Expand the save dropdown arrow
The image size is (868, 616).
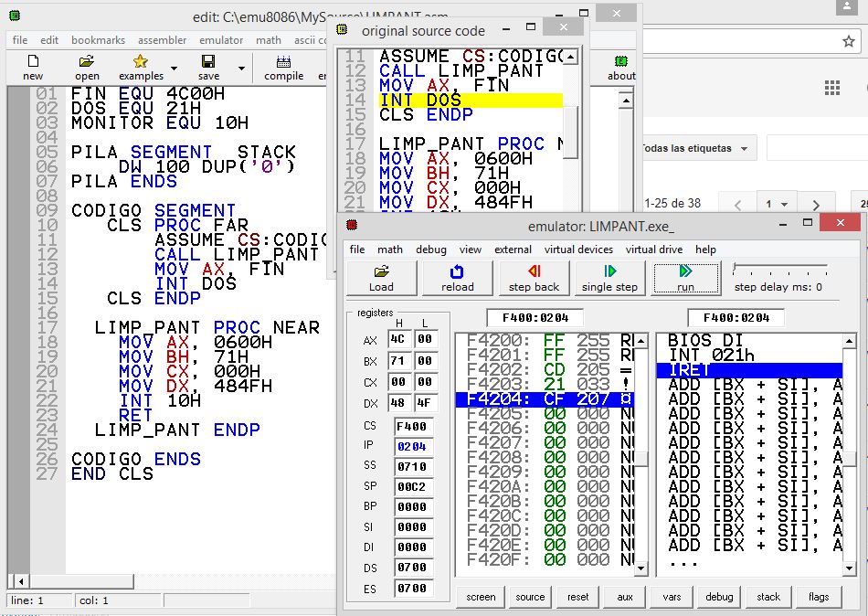[x=241, y=68]
